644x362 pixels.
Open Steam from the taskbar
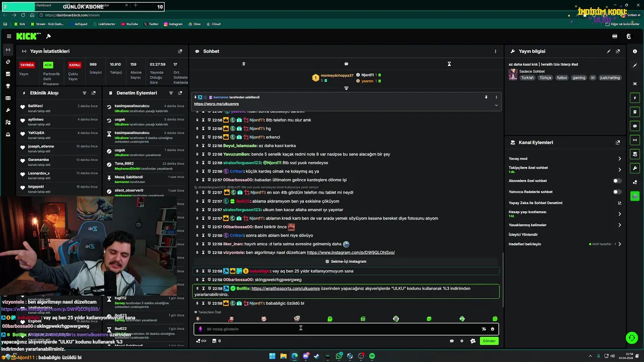tap(316, 356)
